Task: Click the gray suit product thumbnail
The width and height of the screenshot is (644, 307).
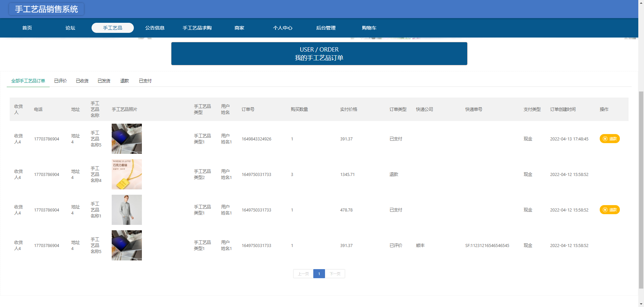Action: [x=127, y=210]
